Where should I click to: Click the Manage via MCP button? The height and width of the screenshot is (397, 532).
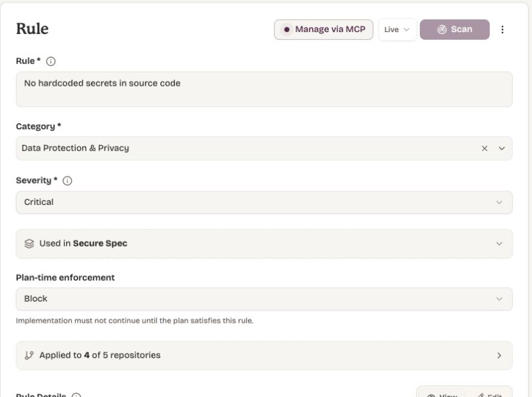pyautogui.click(x=324, y=29)
